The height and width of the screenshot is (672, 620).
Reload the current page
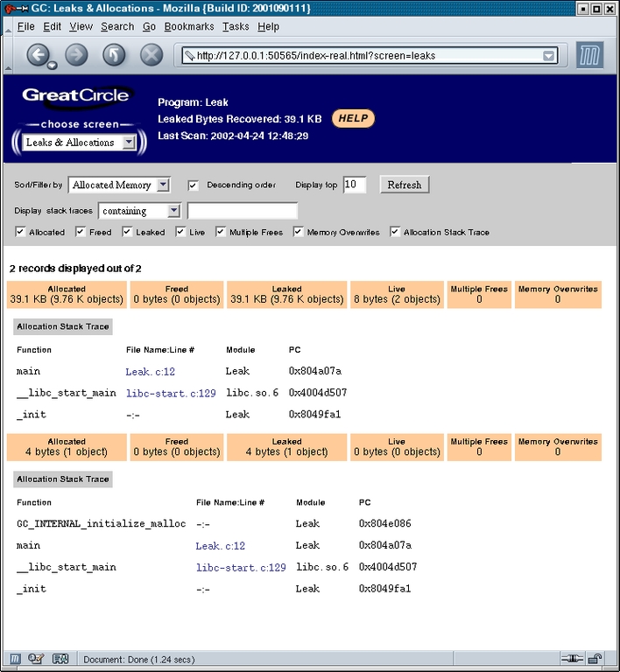(x=114, y=55)
